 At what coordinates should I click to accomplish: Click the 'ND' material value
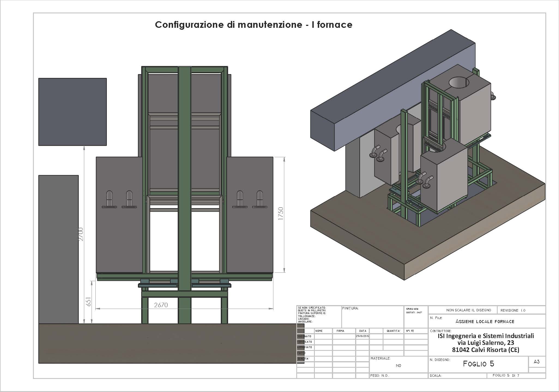398,366
